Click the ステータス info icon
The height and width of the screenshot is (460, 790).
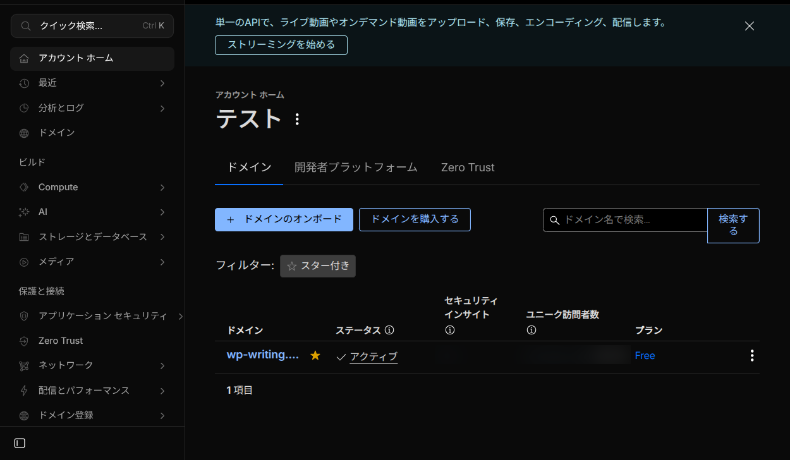(389, 330)
